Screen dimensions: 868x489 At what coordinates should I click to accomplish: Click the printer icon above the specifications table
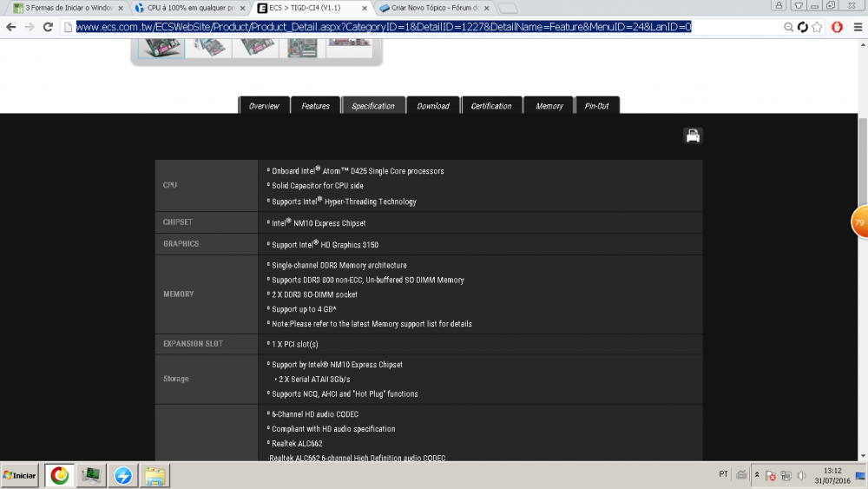click(693, 135)
